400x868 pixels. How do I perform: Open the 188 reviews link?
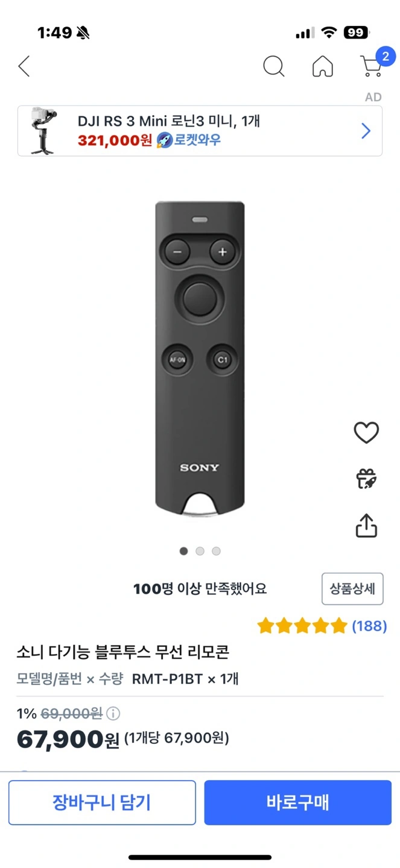[369, 626]
